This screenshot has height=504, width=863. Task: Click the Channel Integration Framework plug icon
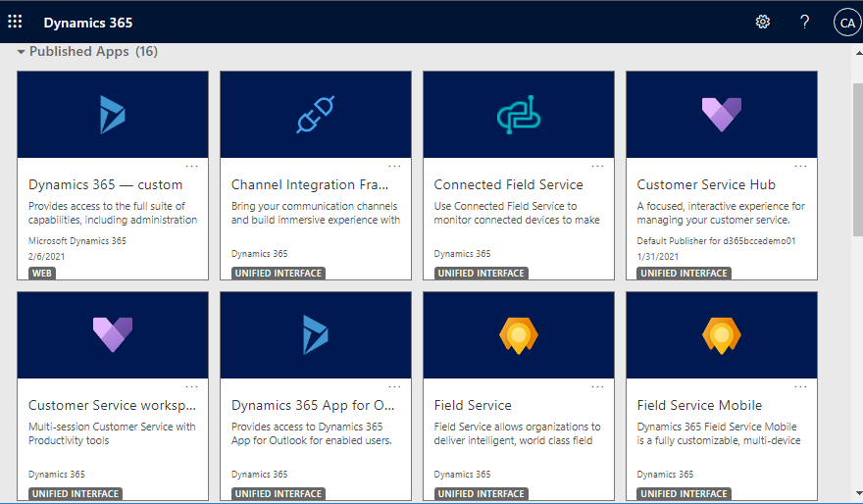tap(316, 115)
